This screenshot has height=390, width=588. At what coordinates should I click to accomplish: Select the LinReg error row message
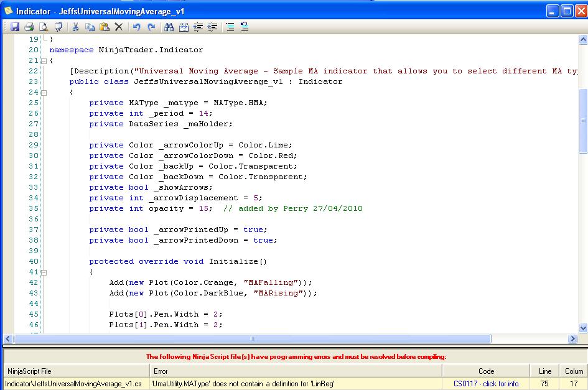[243, 384]
